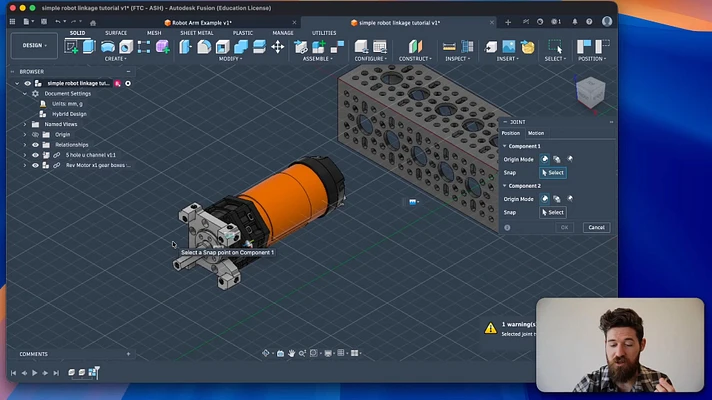Select first Origin Mode option for Component 1
Image resolution: width=712 pixels, height=400 pixels.
pos(544,159)
